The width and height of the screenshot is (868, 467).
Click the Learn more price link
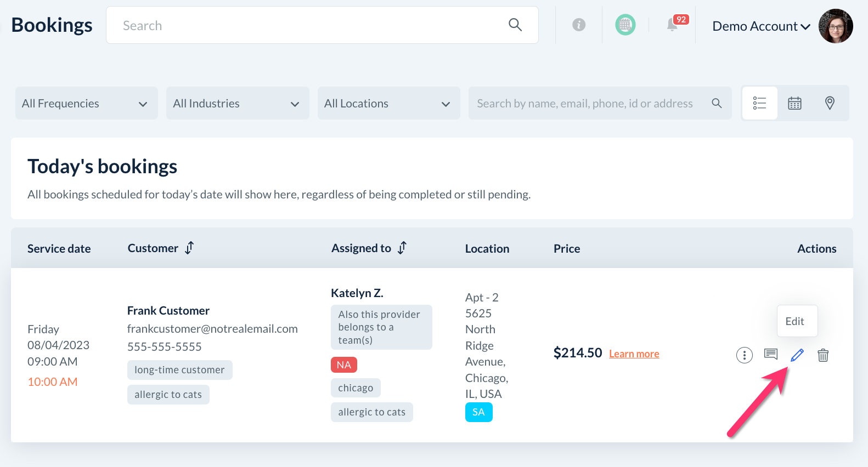pyautogui.click(x=634, y=354)
